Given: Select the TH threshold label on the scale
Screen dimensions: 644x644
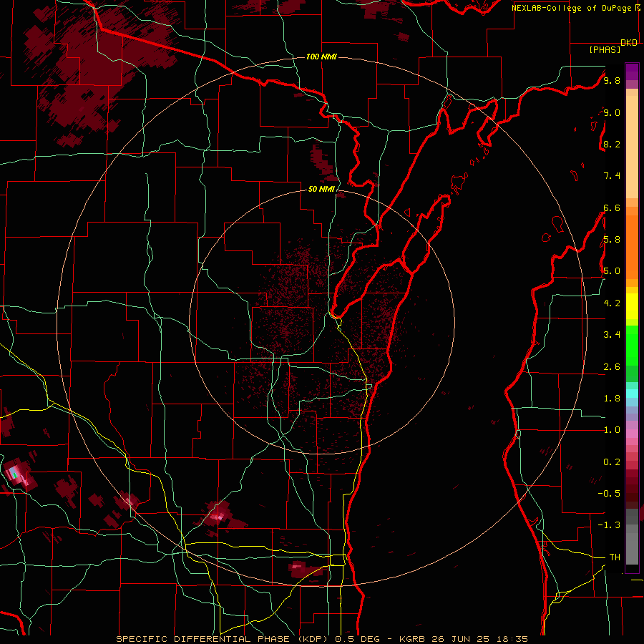Looking at the screenshot, I should click(x=615, y=557).
